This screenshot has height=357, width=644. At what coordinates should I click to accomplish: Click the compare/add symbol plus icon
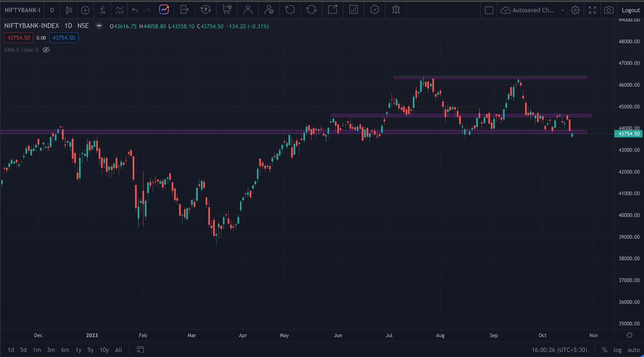click(x=85, y=10)
